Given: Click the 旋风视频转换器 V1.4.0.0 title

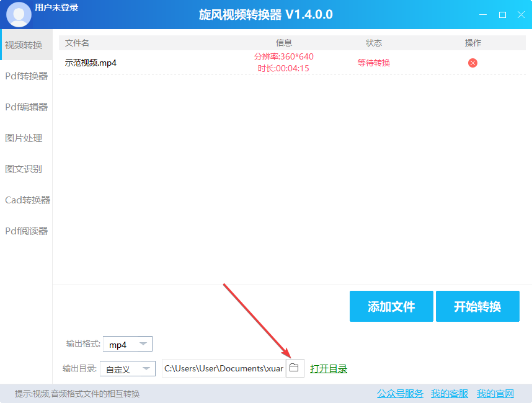Looking at the screenshot, I should click(265, 15).
